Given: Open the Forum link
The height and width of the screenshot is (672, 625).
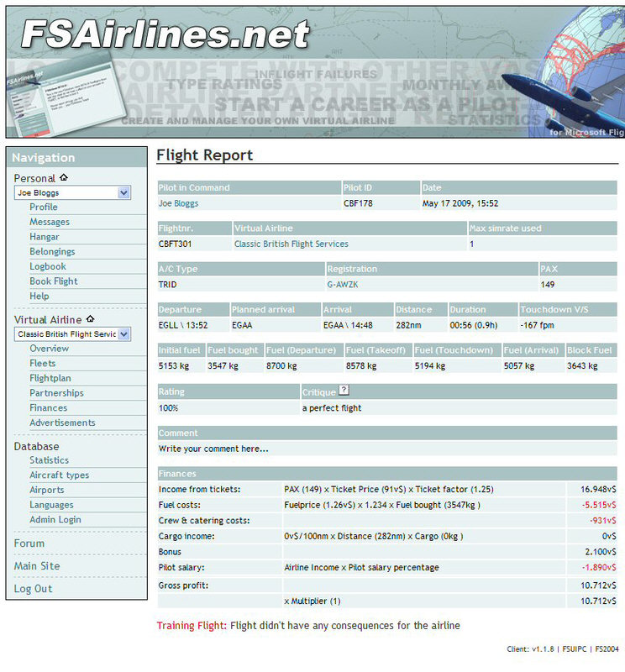Looking at the screenshot, I should pyautogui.click(x=29, y=543).
